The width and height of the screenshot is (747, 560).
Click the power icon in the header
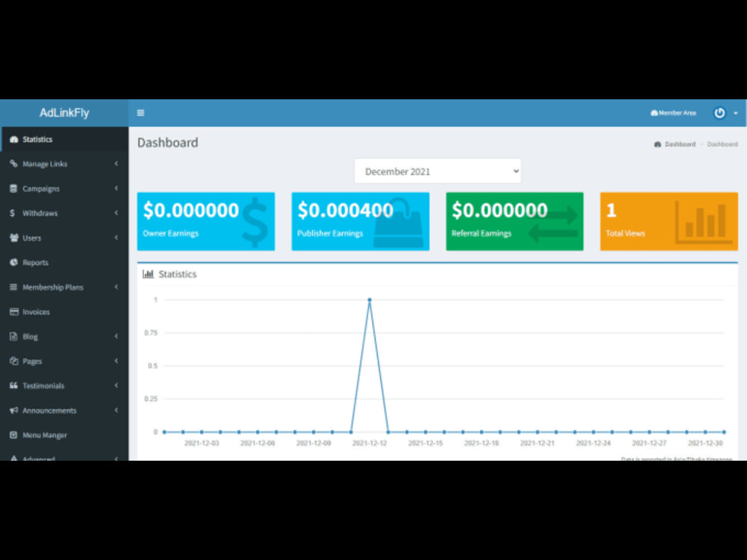click(719, 113)
